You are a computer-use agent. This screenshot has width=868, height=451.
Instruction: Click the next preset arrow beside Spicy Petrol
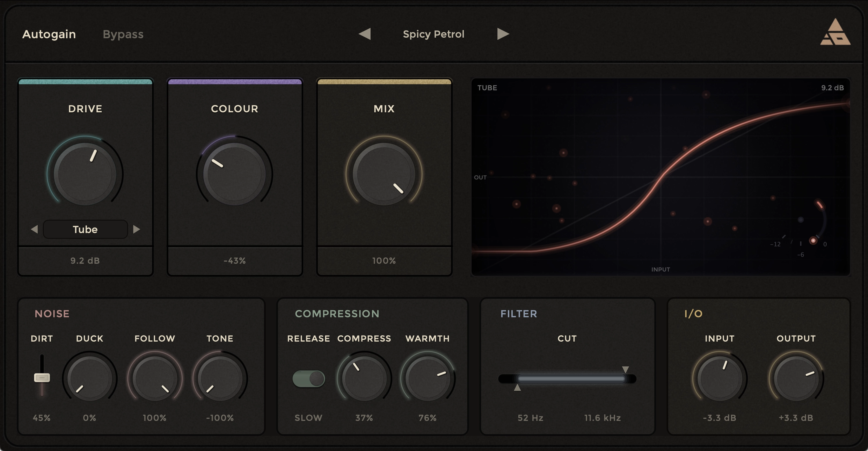tap(503, 34)
